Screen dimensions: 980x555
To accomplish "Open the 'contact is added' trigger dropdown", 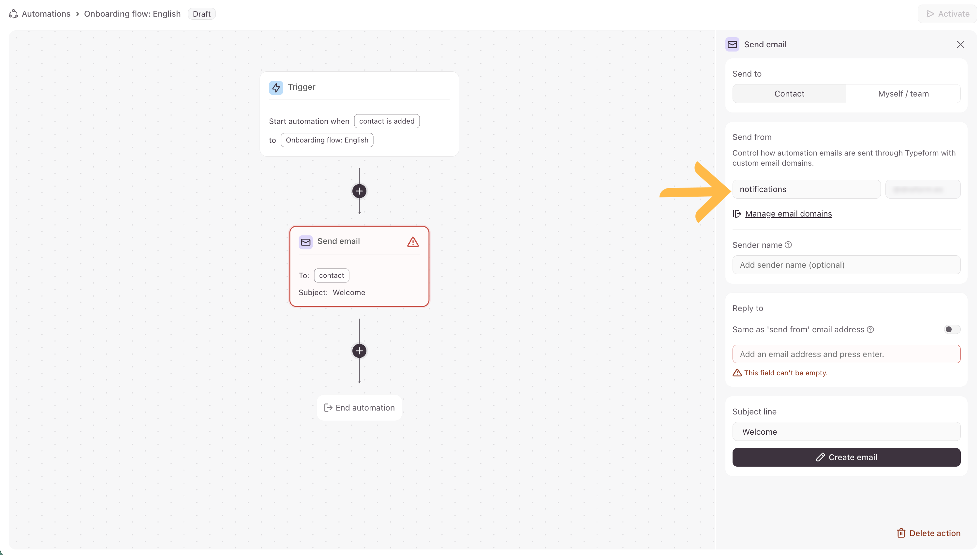I will tap(386, 121).
